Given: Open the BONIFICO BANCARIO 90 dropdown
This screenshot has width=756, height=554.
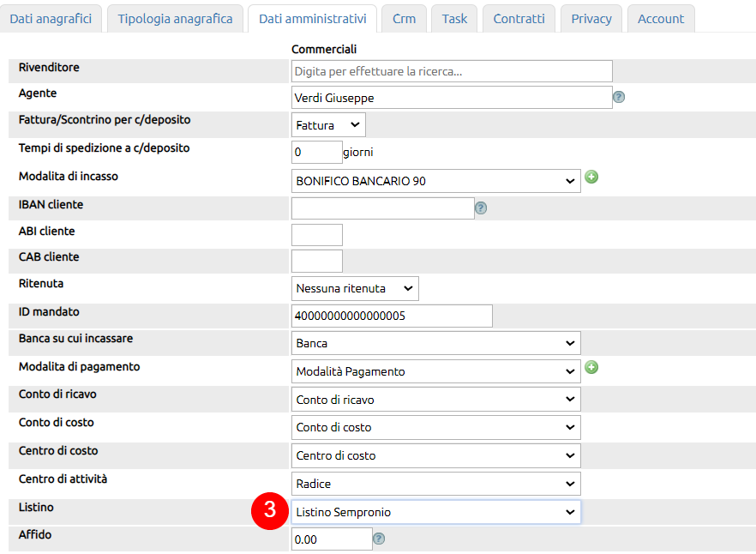Looking at the screenshot, I should (x=435, y=181).
